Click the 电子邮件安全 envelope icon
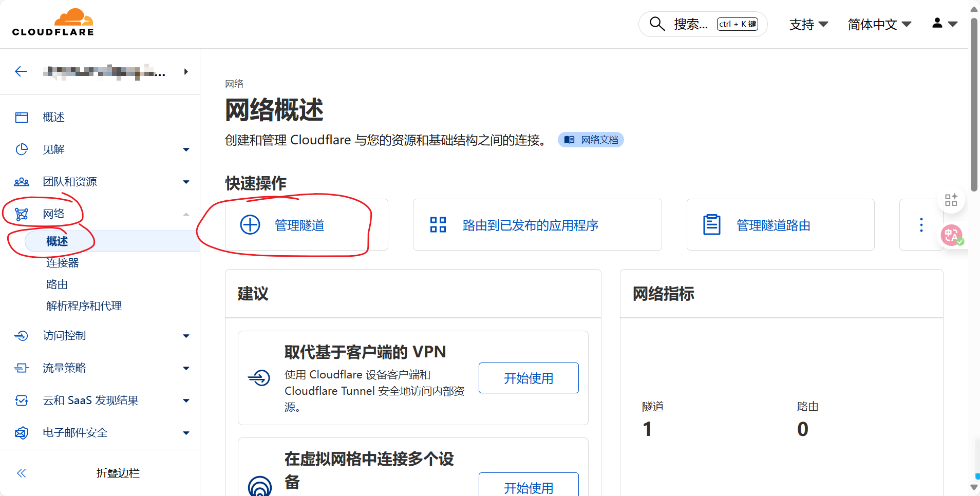The width and height of the screenshot is (980, 496). (x=22, y=433)
